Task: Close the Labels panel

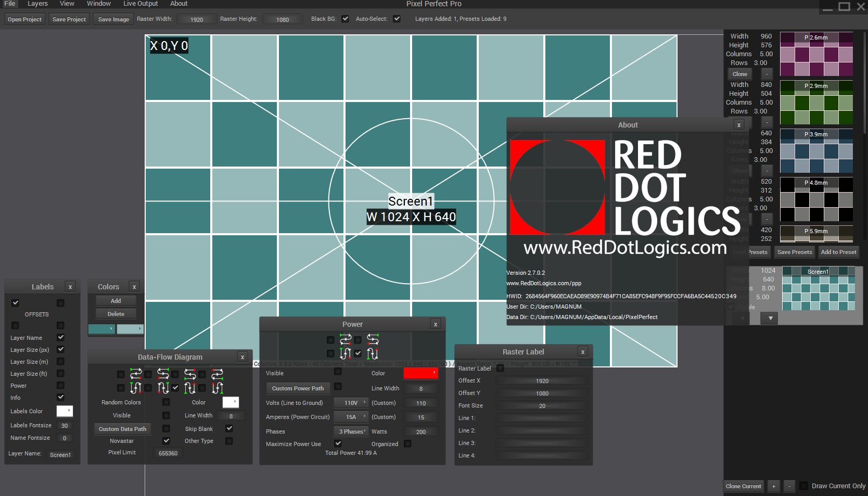Action: pos(70,287)
